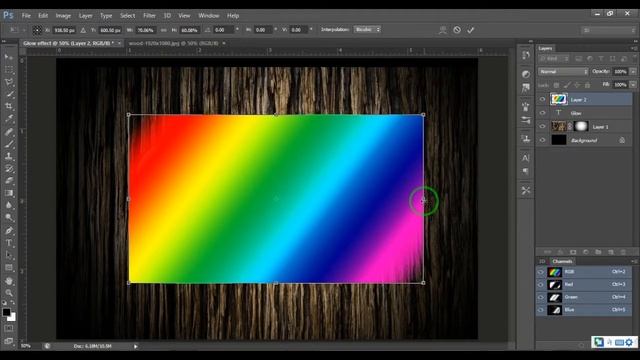Screen dimensions: 640x360
Task: Select the Background layer row
Action: (x=584, y=140)
